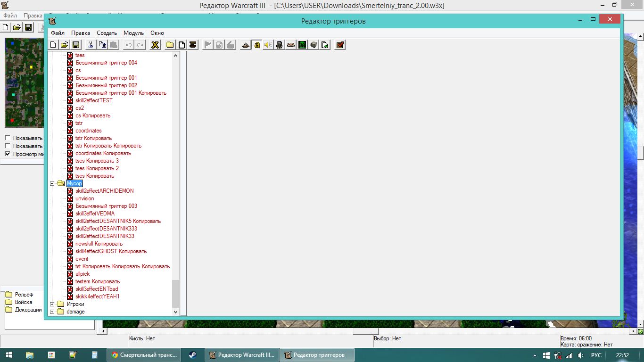New map icon in main Warcraft III editor
This screenshot has height=362, width=644.
(6, 27)
